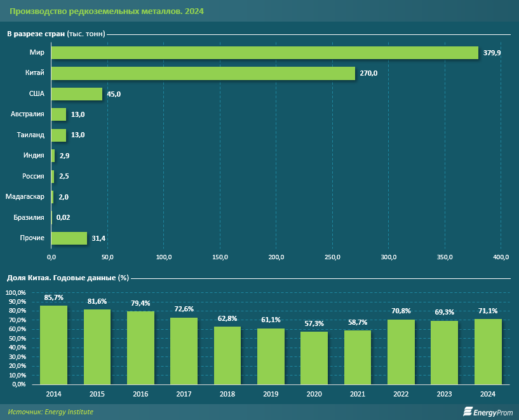Select the Мир bar showing 379,9
519x420 pixels.
click(x=264, y=53)
